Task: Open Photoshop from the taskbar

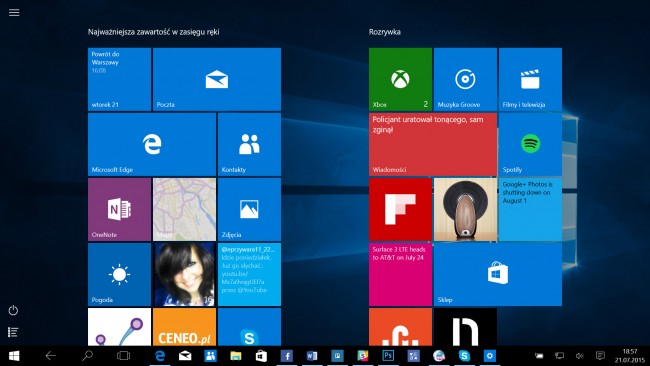Action: tap(388, 356)
